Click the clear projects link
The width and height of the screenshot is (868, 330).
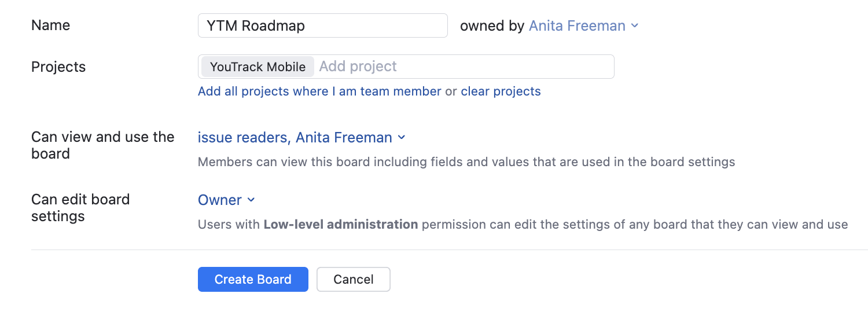(x=501, y=91)
